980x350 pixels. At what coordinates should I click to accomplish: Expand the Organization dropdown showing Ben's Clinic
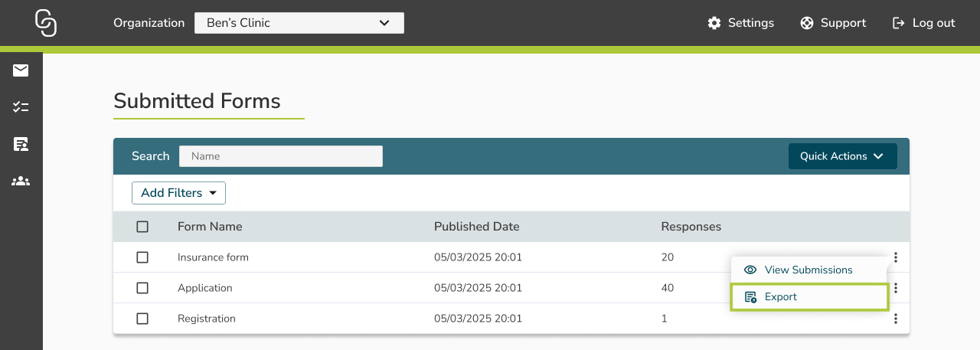[299, 23]
